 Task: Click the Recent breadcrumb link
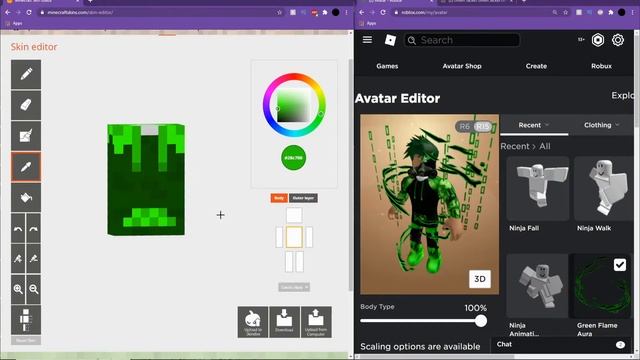pyautogui.click(x=514, y=146)
